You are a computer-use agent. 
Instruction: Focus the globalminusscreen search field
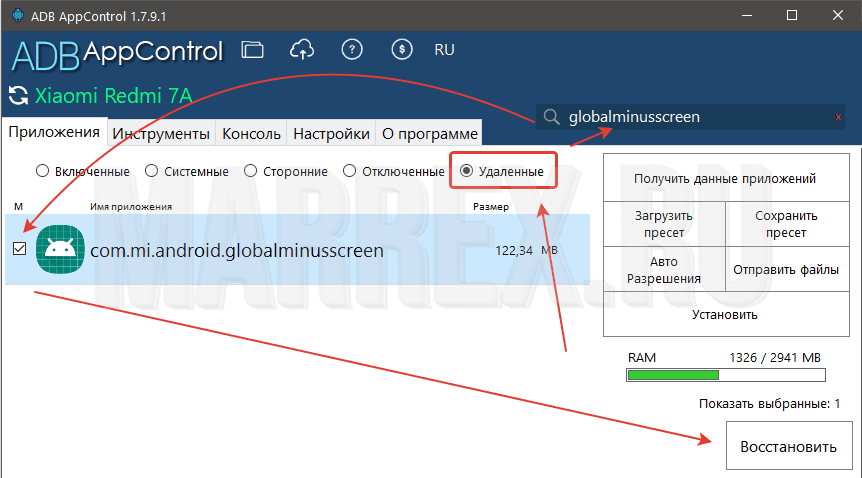tap(690, 117)
